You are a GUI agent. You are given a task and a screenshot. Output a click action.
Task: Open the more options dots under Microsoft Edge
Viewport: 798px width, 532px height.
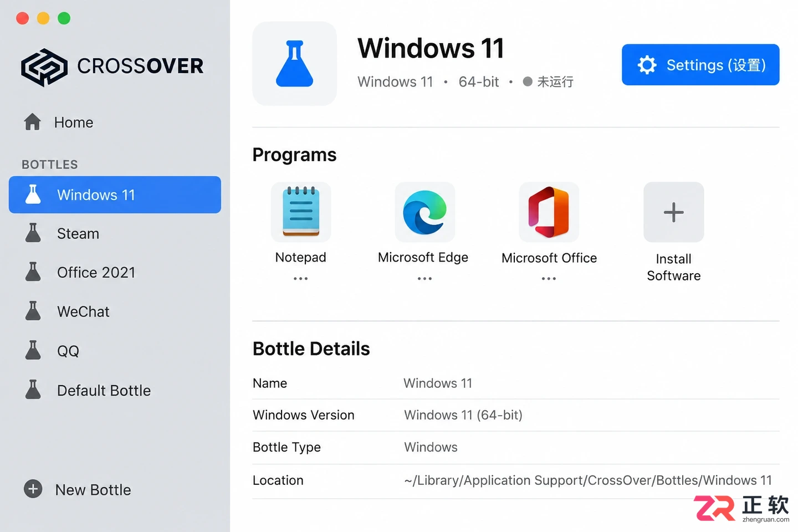425,279
